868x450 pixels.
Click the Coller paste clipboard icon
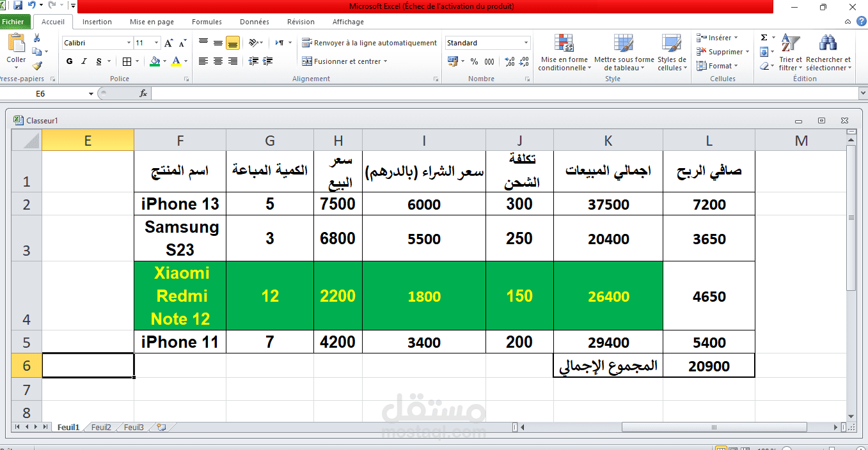click(x=16, y=43)
